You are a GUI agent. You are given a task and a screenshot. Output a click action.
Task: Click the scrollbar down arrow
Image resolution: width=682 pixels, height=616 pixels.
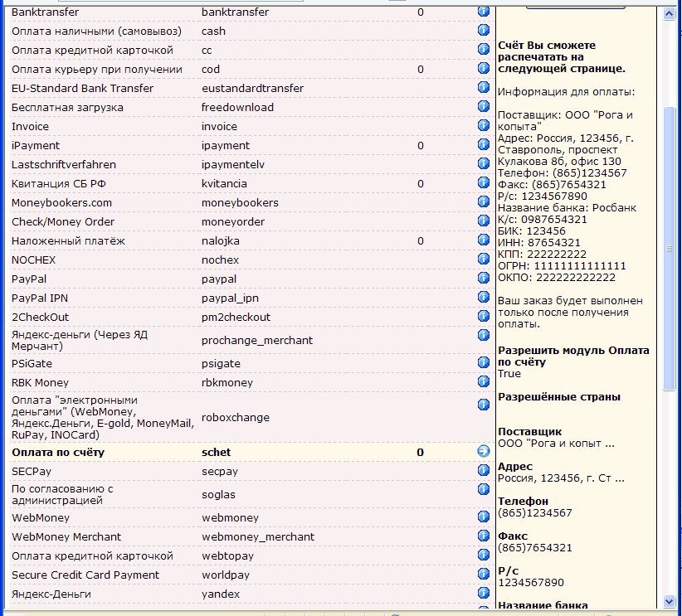click(x=669, y=602)
